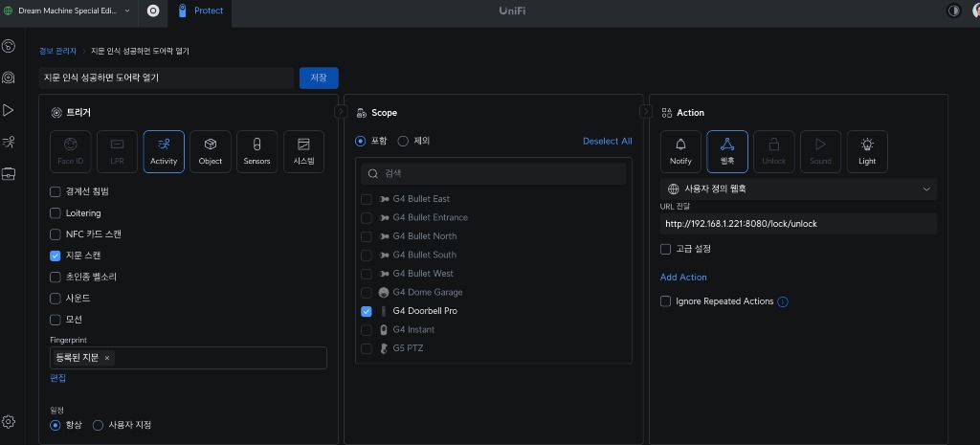Uncheck the G4 Doorbell Pro checkbox
The image size is (980, 445).
367,311
